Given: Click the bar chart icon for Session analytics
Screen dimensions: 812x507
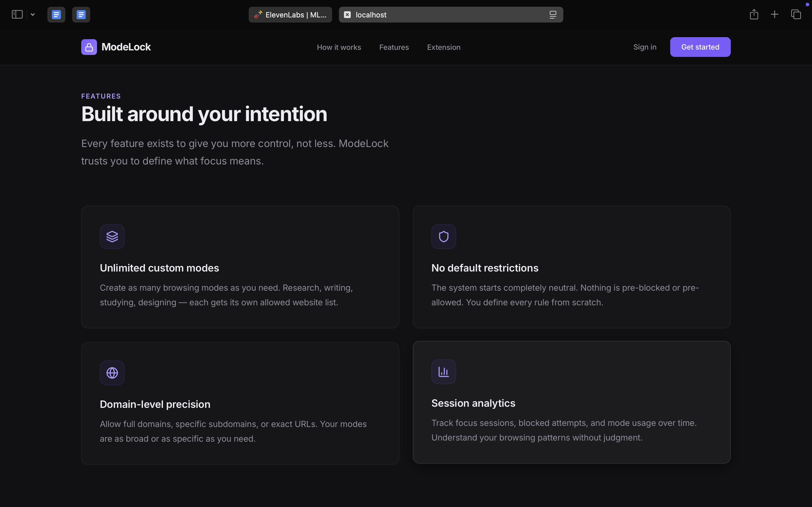Looking at the screenshot, I should pos(443,372).
